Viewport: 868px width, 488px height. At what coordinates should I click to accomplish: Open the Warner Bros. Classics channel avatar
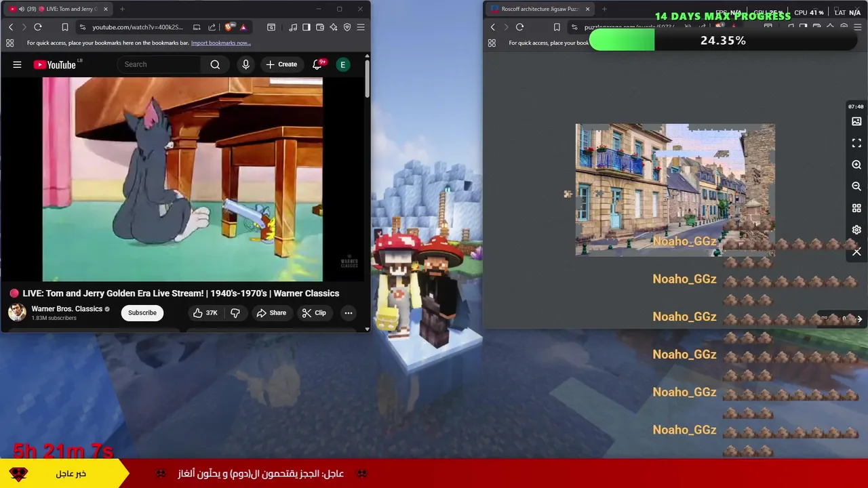click(x=17, y=312)
